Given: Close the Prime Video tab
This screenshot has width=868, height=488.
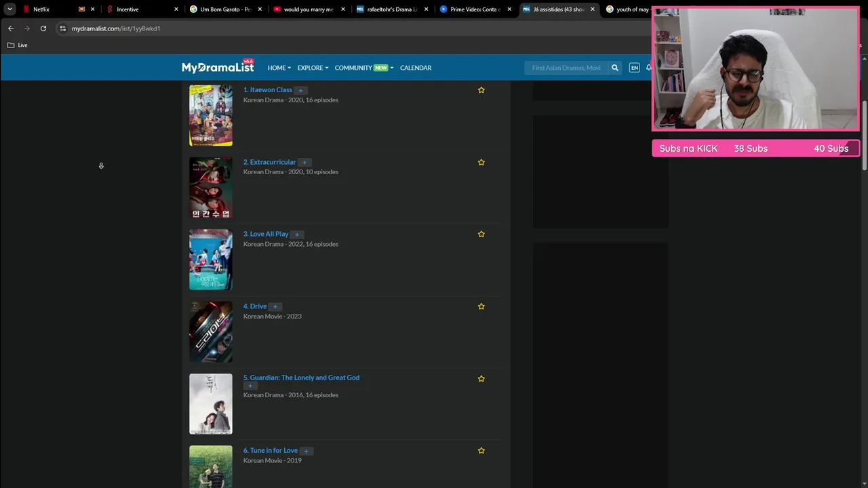Looking at the screenshot, I should point(509,9).
